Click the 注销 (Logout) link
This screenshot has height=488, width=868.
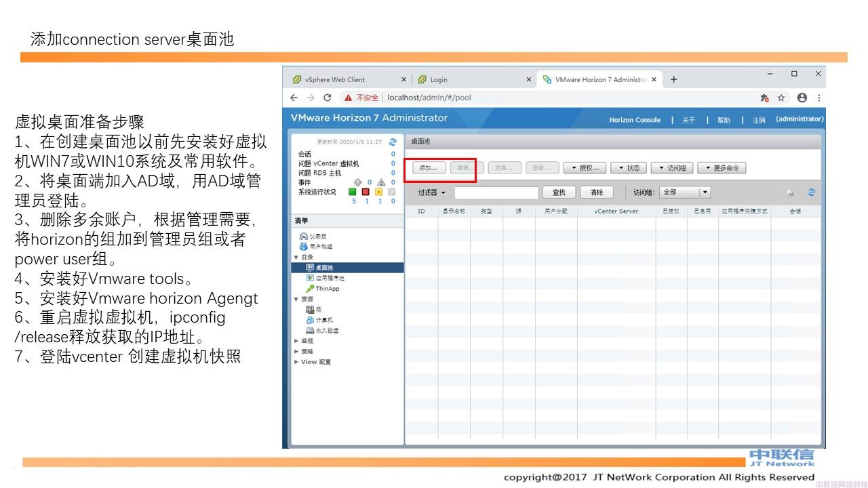(759, 120)
